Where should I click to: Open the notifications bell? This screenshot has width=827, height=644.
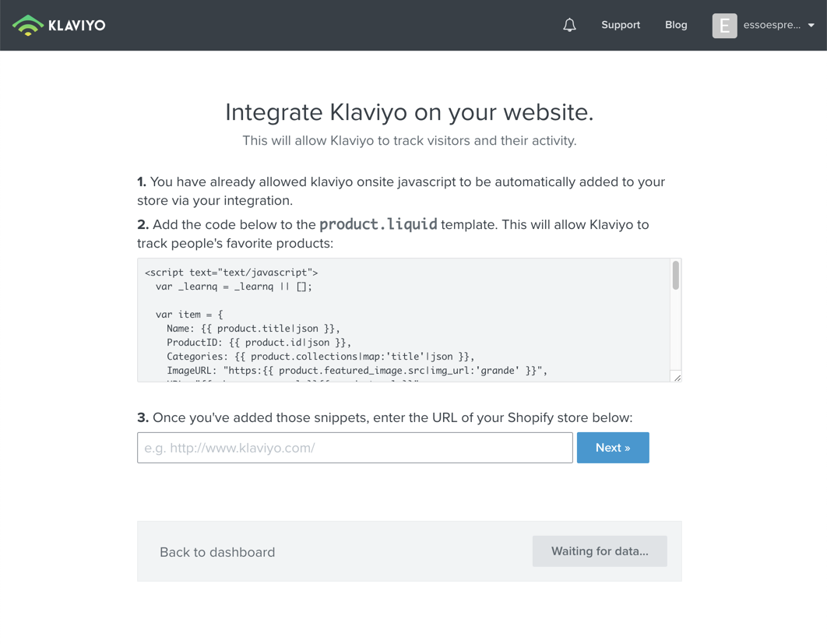[x=569, y=25]
